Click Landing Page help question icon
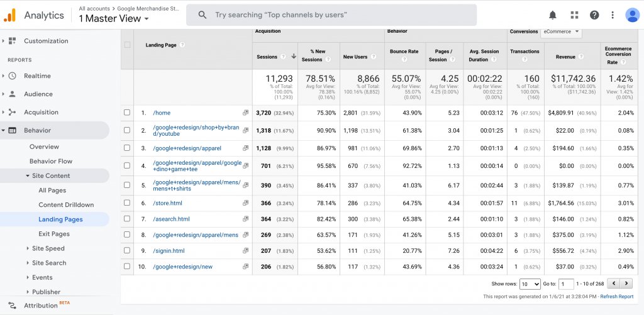Screen dimensions: 644x315 (182, 45)
